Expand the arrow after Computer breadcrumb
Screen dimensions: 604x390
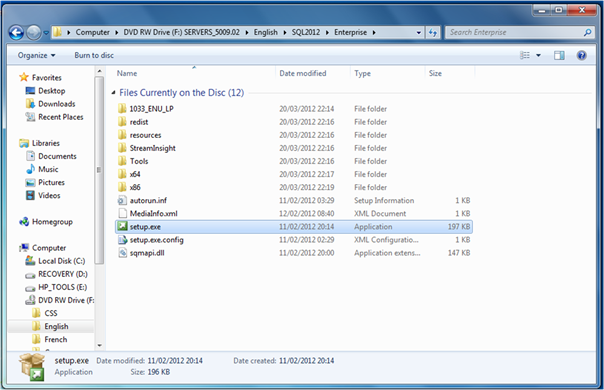click(117, 33)
